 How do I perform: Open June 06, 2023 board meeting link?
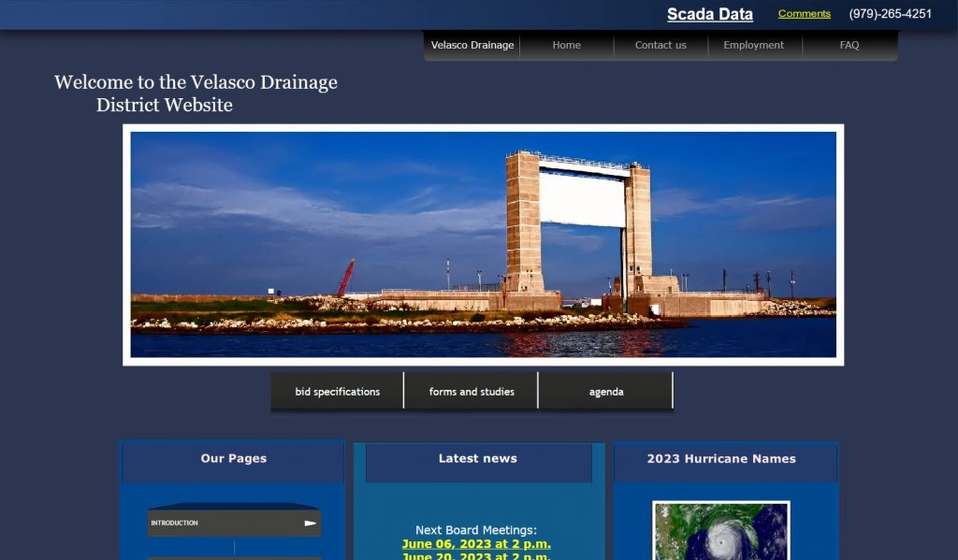pos(476,544)
